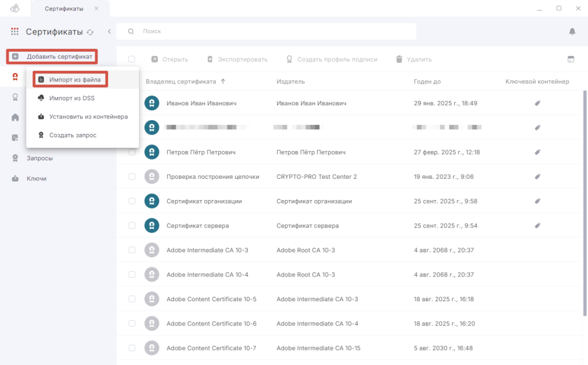Collapse the sidebar with the left chevron

pos(110,32)
